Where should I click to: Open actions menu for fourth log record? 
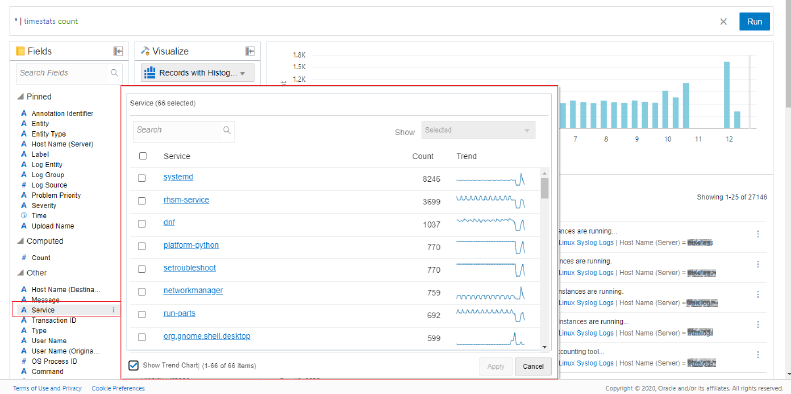coord(758,324)
